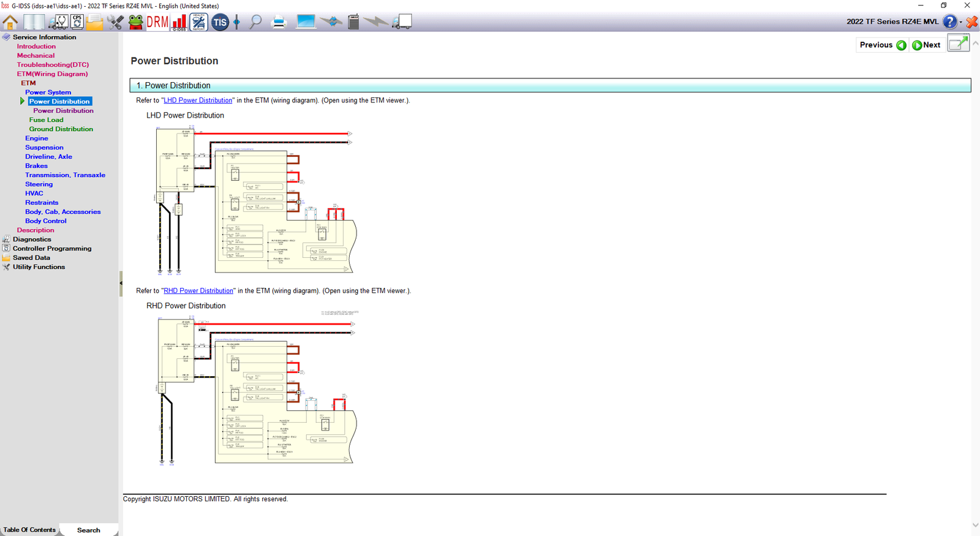Click the LHD Power Distribution wiring diagram
The width and height of the screenshot is (980, 536).
(x=256, y=200)
